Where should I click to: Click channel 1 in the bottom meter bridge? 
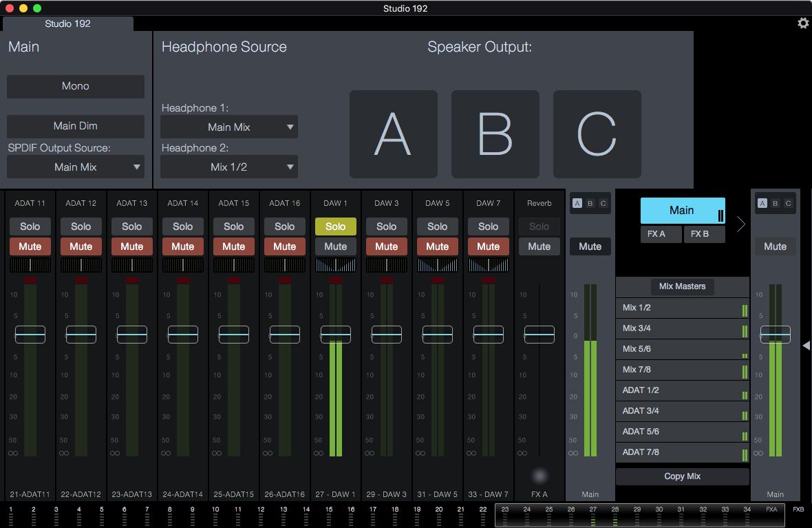(x=11, y=516)
